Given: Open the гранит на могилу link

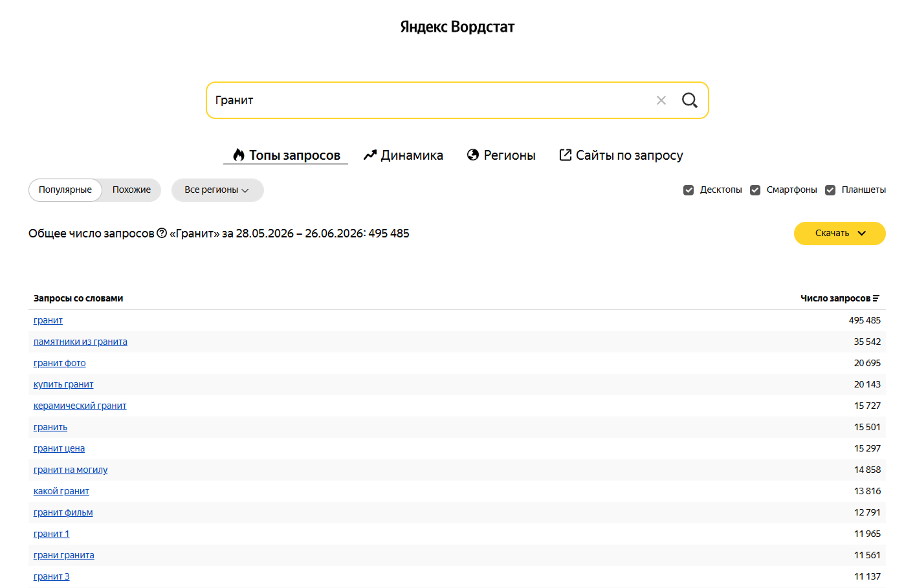Looking at the screenshot, I should [71, 470].
